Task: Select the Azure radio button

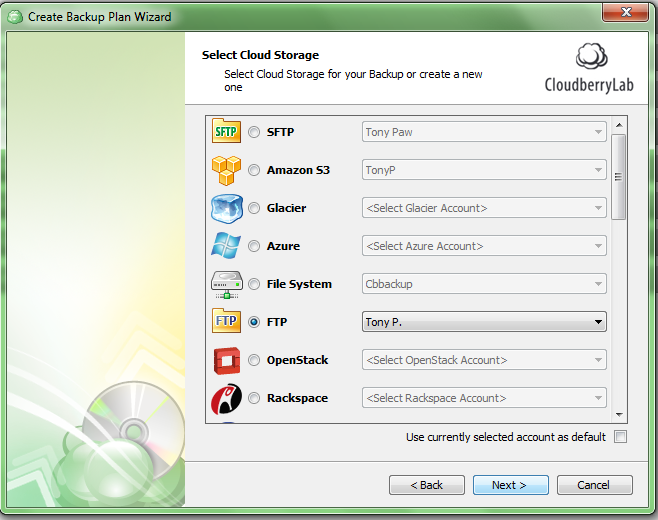Action: point(254,246)
